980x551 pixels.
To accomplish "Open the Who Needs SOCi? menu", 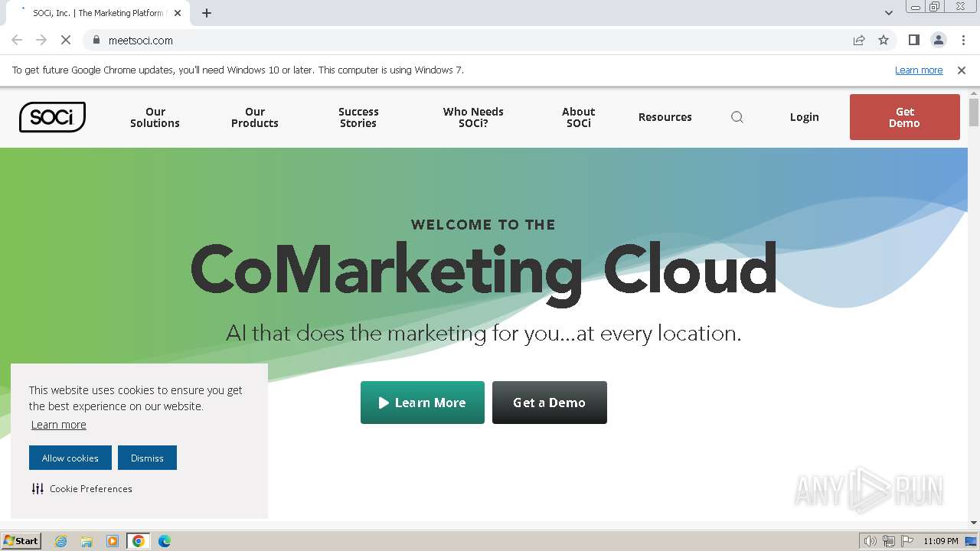I will pyautogui.click(x=473, y=117).
